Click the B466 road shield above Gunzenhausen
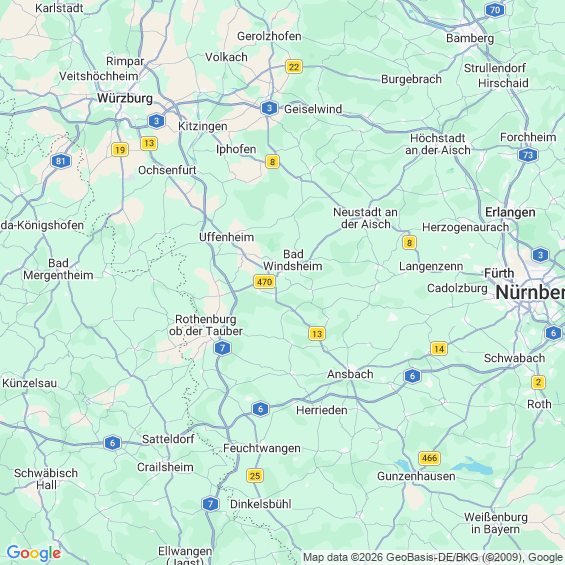The image size is (565, 565). tap(429, 458)
